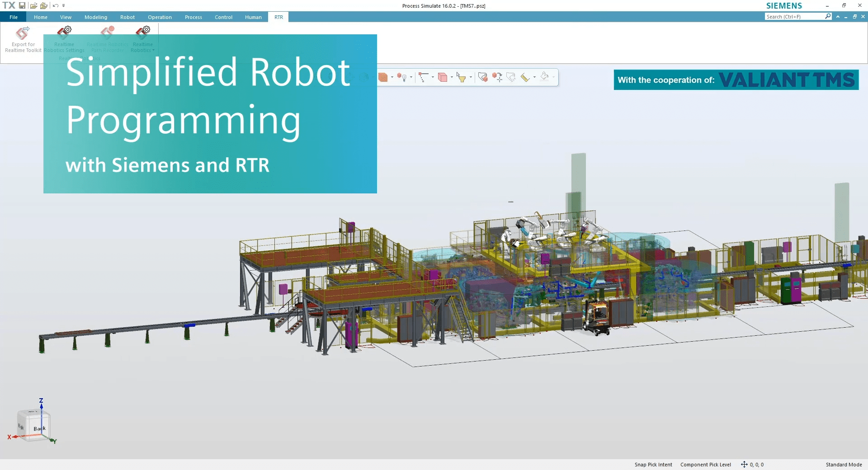Image resolution: width=868 pixels, height=470 pixels.
Task: Switch to the Robot ribbon tab
Action: click(x=127, y=17)
